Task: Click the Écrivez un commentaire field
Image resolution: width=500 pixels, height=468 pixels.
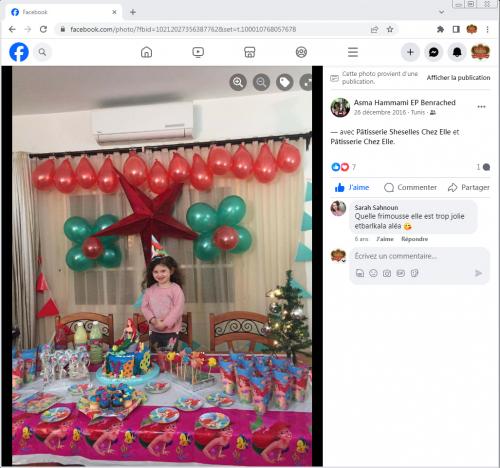Action: click(420, 256)
